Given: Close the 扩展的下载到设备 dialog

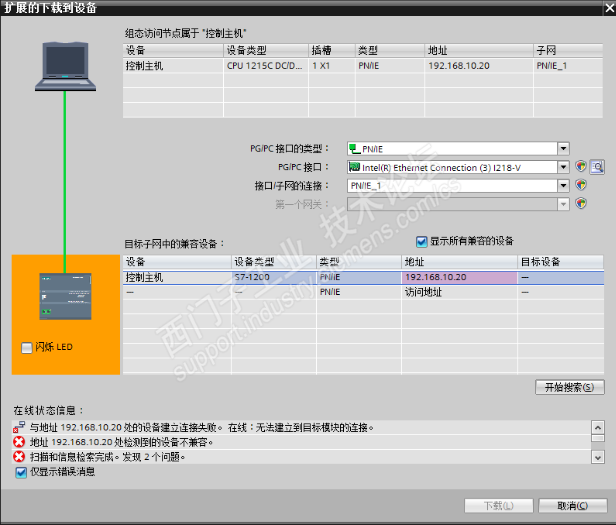Looking at the screenshot, I should coord(609,7).
